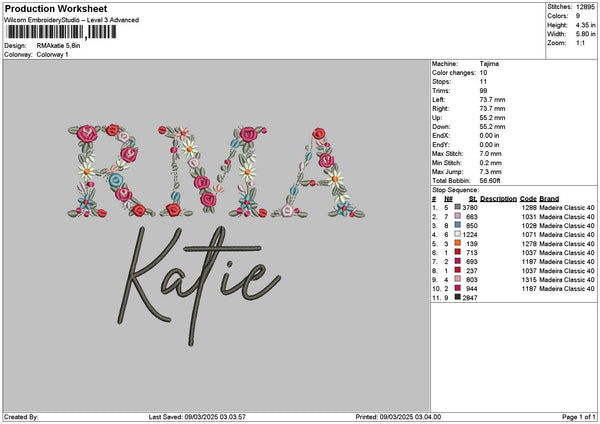The height and width of the screenshot is (424, 600).
Task: Select the light pink swatch with 663 stitches
Action: click(458, 216)
